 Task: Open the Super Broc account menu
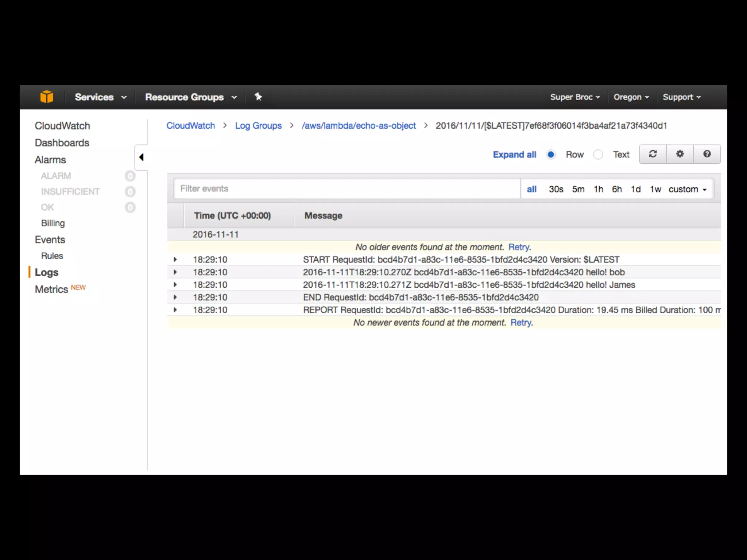575,97
